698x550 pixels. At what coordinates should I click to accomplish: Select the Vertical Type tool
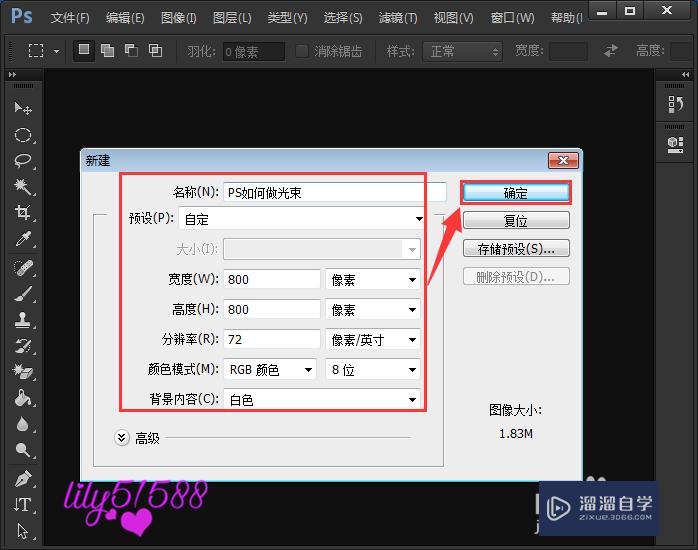point(23,505)
